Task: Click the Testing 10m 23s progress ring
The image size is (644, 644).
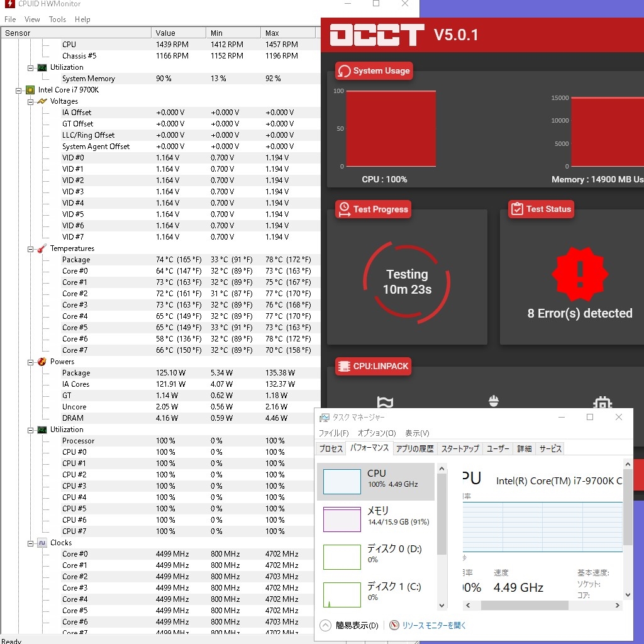Action: coord(407,282)
